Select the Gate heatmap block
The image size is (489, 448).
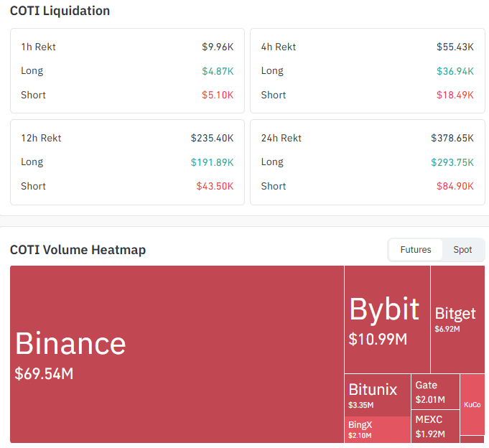pyautogui.click(x=435, y=391)
